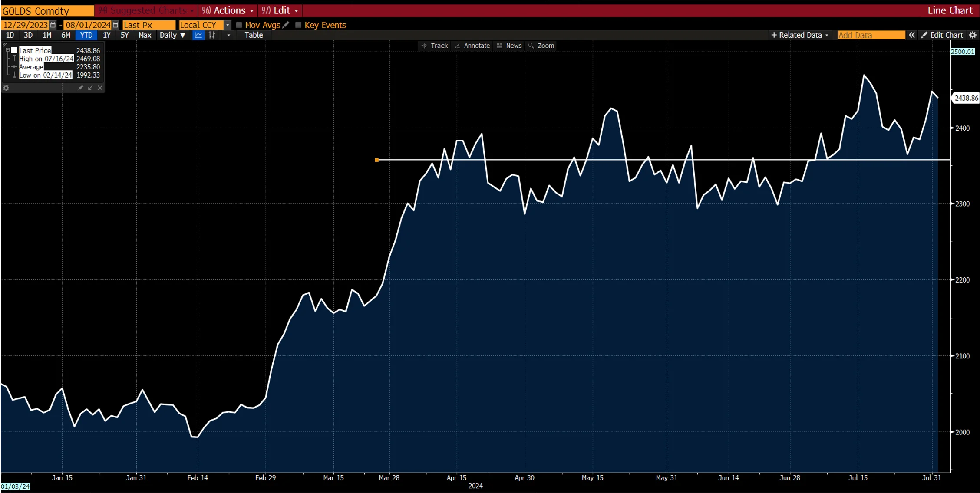The width and height of the screenshot is (980, 493).
Task: Click the legend drag handle at top-left corner
Action: 4,44
